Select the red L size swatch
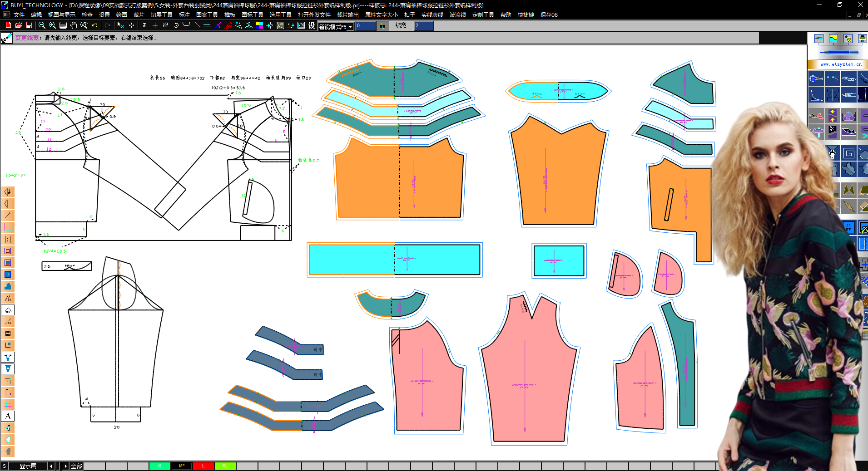Screen dimensions: 868x471 pyautogui.click(x=203, y=466)
